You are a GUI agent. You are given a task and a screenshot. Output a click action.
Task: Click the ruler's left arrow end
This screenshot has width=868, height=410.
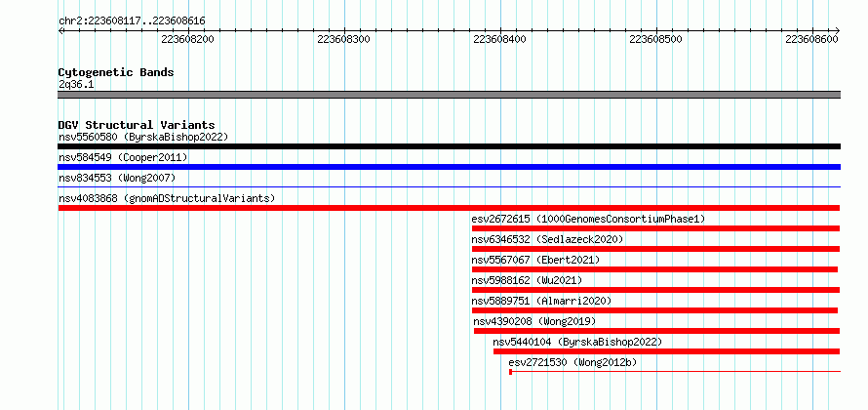[60, 30]
